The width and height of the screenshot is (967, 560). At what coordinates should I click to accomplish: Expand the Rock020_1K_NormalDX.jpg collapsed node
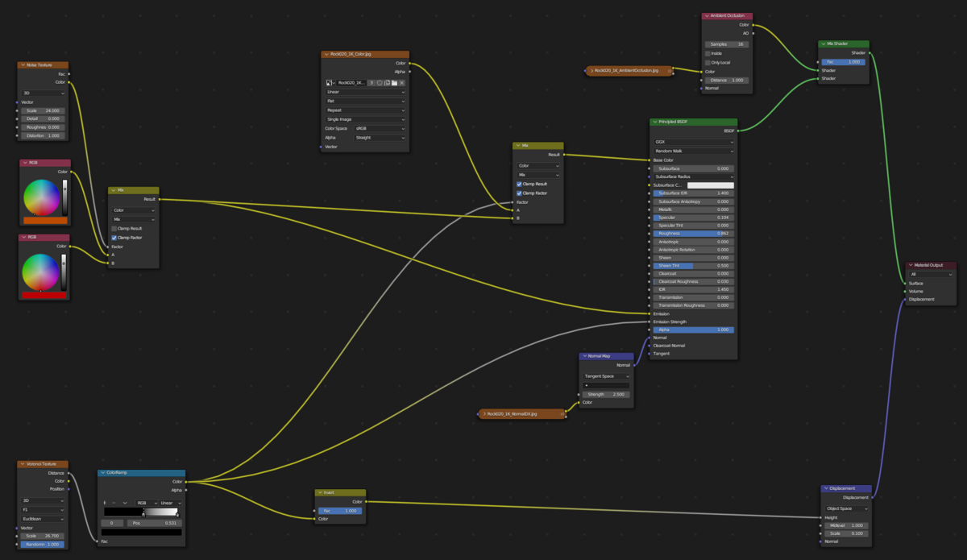(484, 414)
